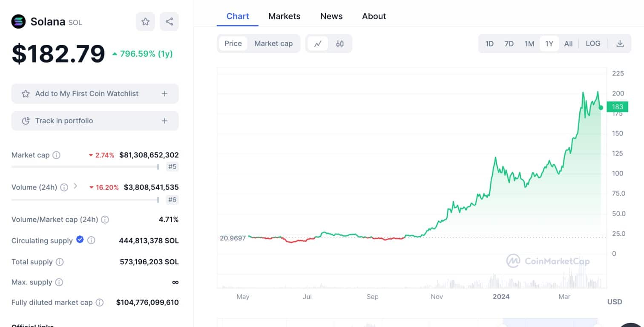Open the News tab

coord(331,16)
